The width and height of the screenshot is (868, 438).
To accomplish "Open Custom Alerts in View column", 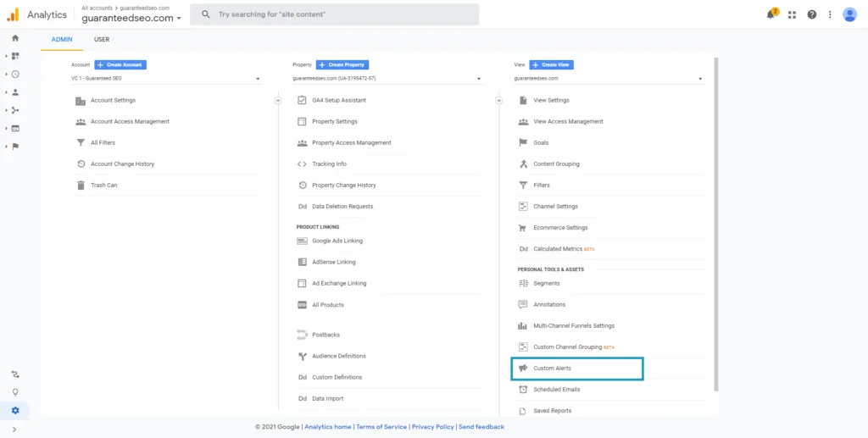I will point(552,369).
